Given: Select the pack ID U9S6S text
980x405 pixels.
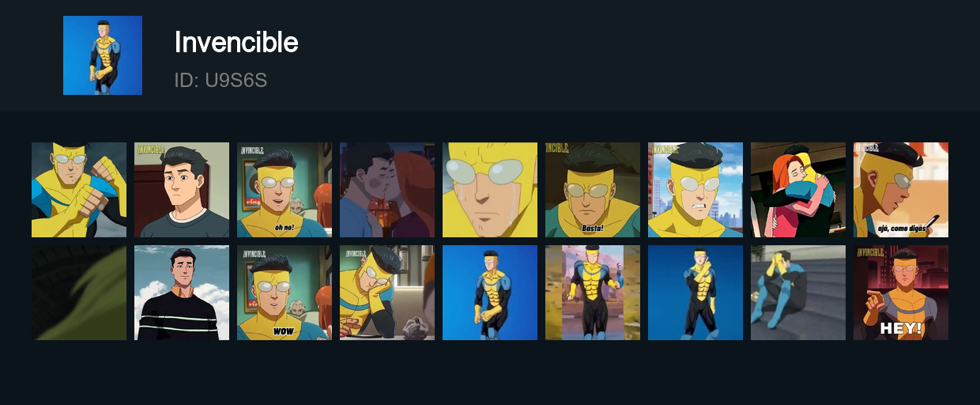Looking at the screenshot, I should click(x=220, y=81).
